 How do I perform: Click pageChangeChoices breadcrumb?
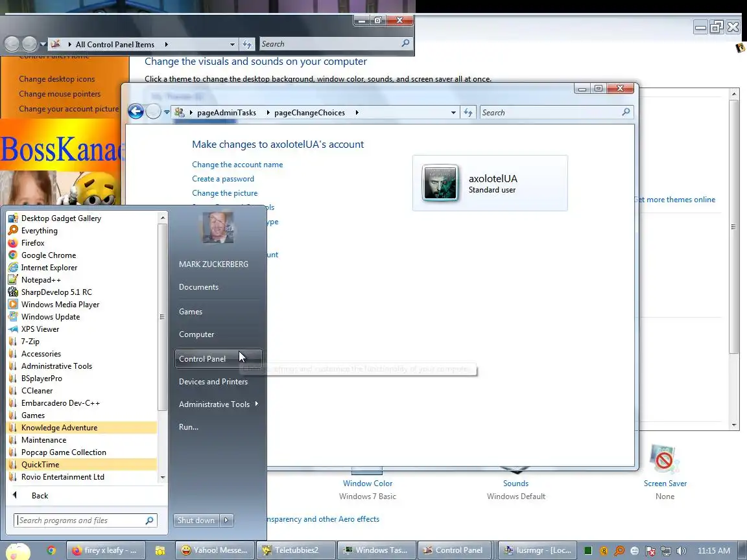click(x=310, y=113)
